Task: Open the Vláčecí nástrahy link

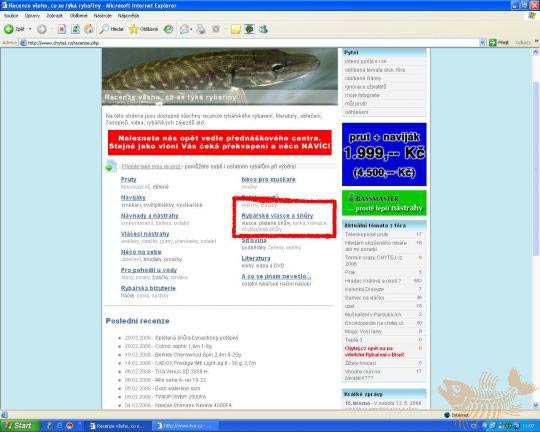Action: [x=145, y=234]
